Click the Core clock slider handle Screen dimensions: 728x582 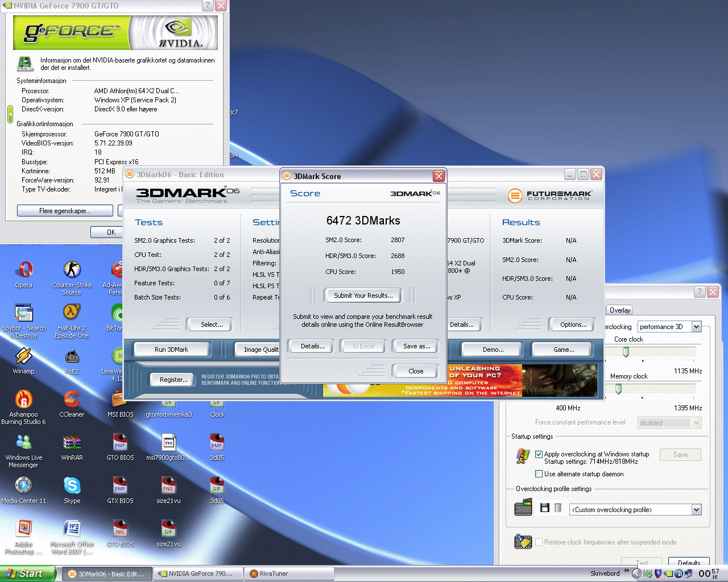click(626, 352)
